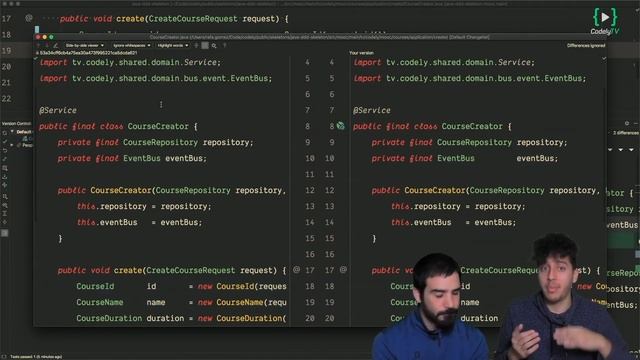Screen dimensions: 640x360
Task: Click 'Tests passed' message in status bar
Action: click(x=36, y=357)
